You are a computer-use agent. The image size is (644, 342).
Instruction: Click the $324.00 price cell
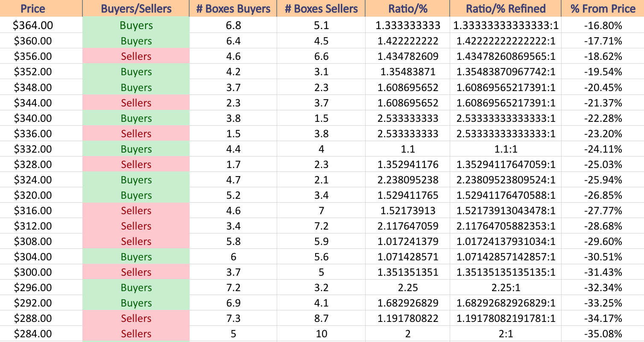click(41, 180)
